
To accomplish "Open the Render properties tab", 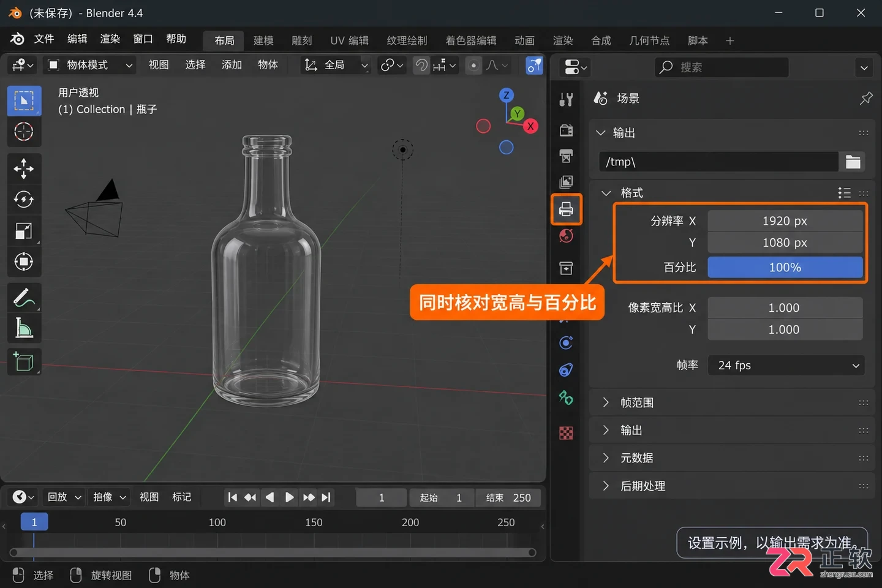I will point(566,130).
